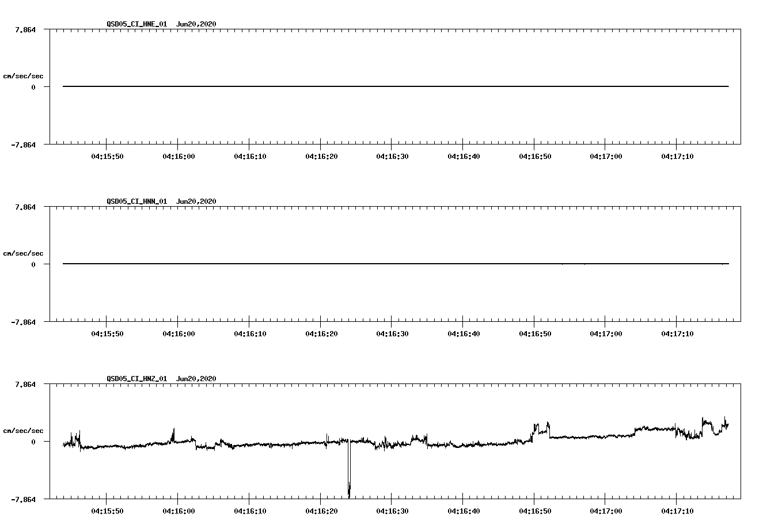
Task: Click the QSD05_CI_HNE_01 Jun20,2020 plot title
Action: [x=161, y=24]
